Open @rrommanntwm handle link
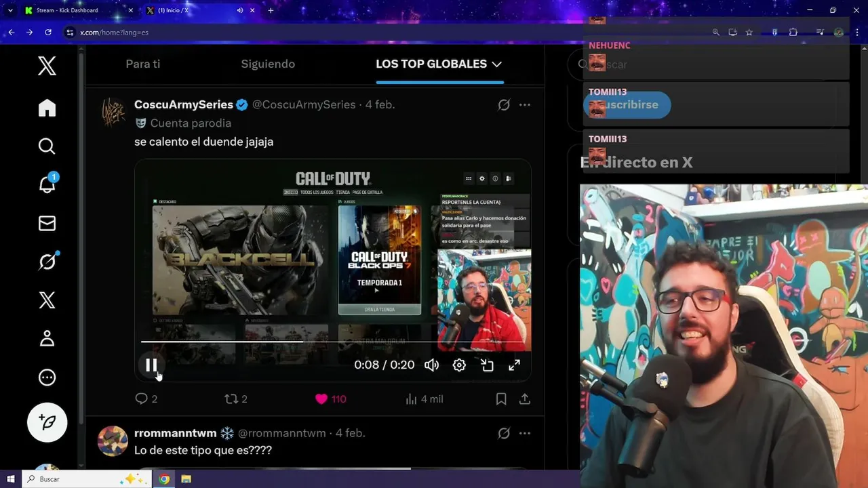This screenshot has width=868, height=488. (281, 432)
